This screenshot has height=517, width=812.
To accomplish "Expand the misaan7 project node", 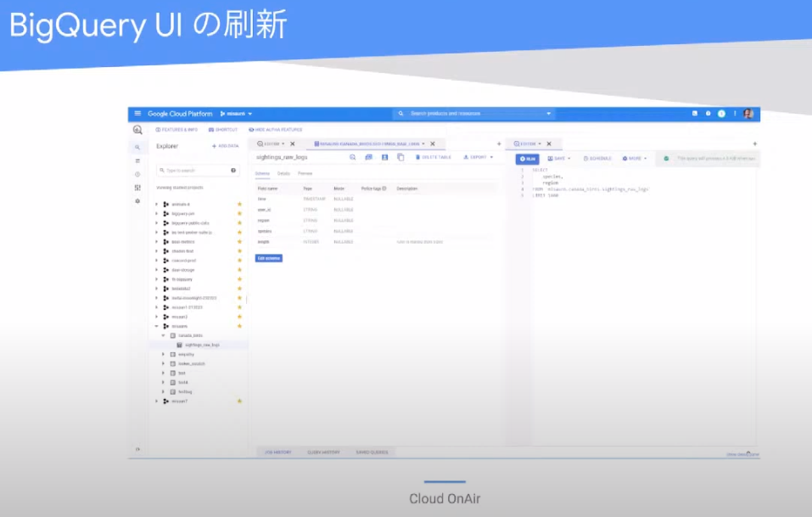I will click(156, 401).
